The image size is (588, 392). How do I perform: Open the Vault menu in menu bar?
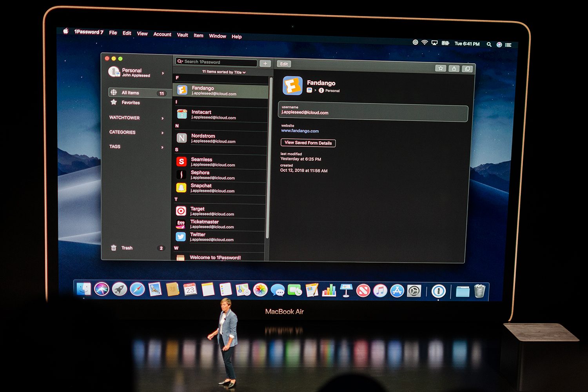coord(182,34)
